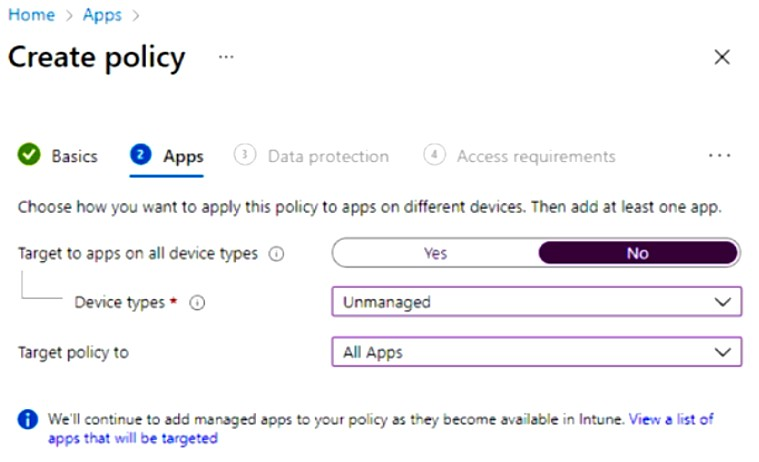759x462 pixels.
Task: Select No for all device types
Action: tap(638, 253)
